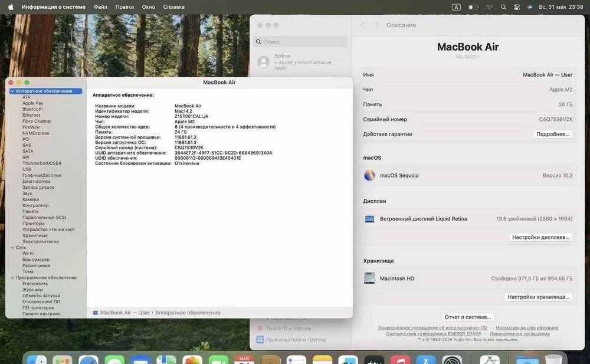The height and width of the screenshot is (364, 590).
Task: Select Bluetooth in the hardware tree
Action: click(32, 109)
